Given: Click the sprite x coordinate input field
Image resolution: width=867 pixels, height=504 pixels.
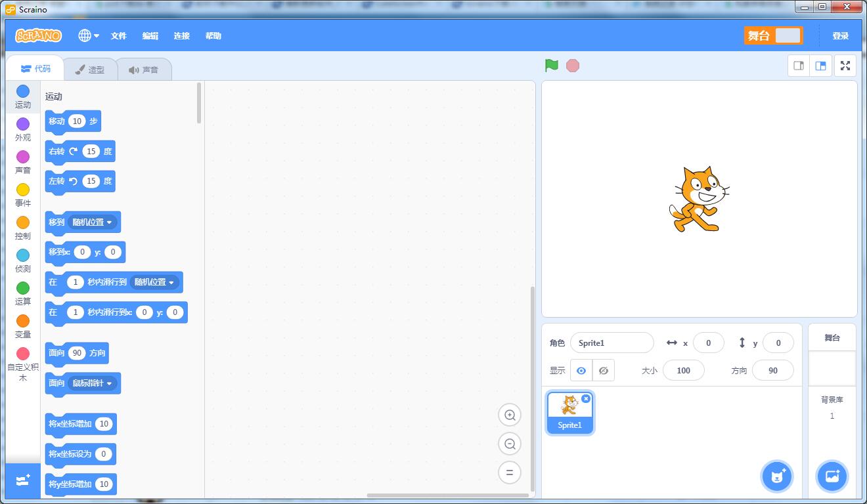Looking at the screenshot, I should click(x=709, y=343).
